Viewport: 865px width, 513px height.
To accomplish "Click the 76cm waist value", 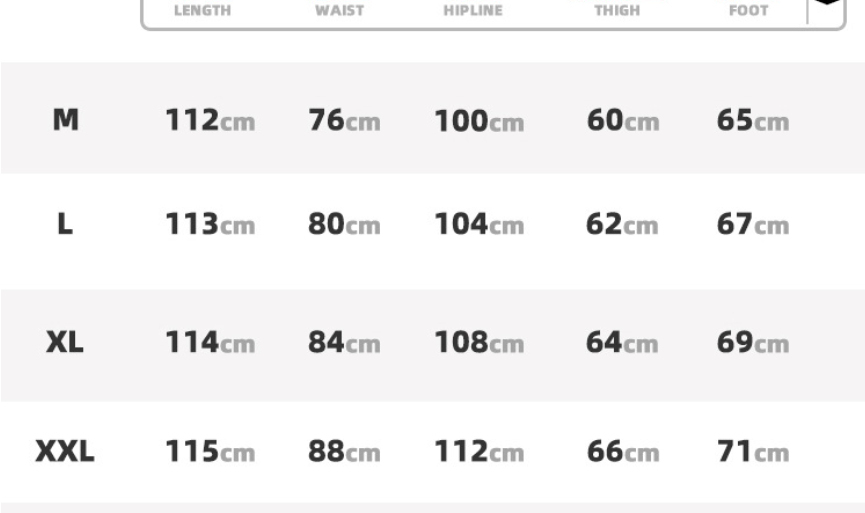I will (344, 120).
